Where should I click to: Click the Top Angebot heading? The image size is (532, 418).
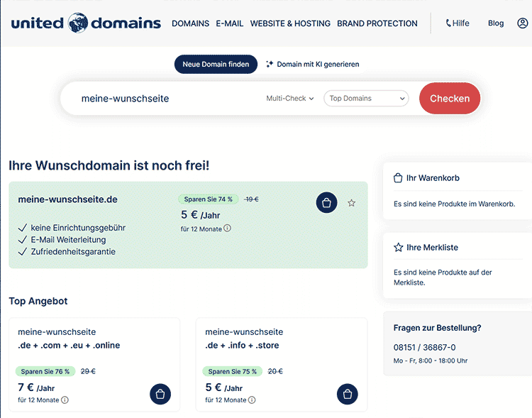(38, 301)
